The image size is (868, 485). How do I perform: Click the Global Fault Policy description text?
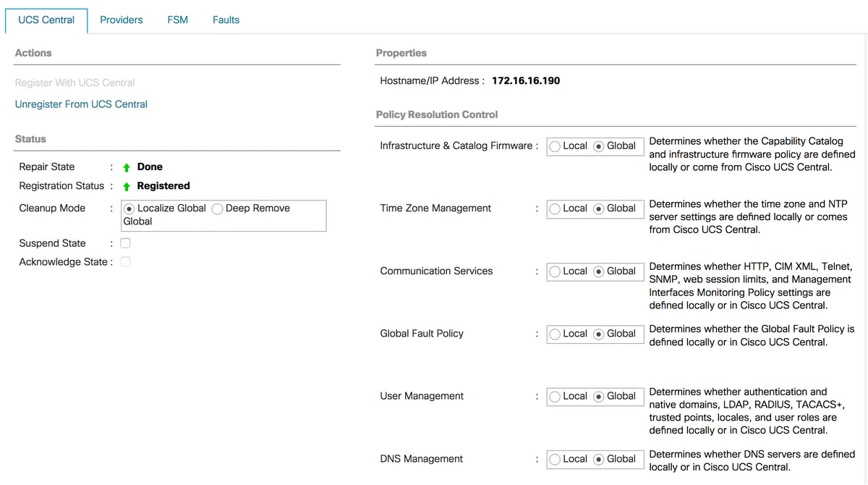pyautogui.click(x=752, y=335)
